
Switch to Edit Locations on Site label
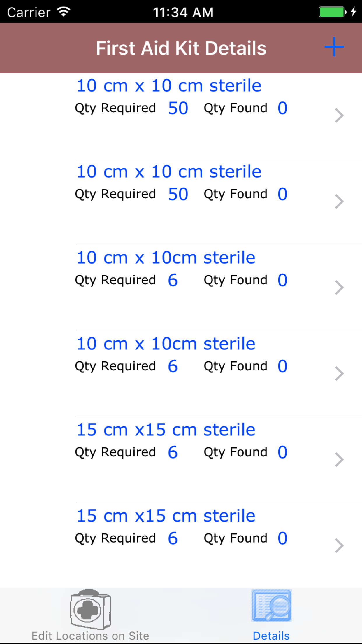pos(90,636)
